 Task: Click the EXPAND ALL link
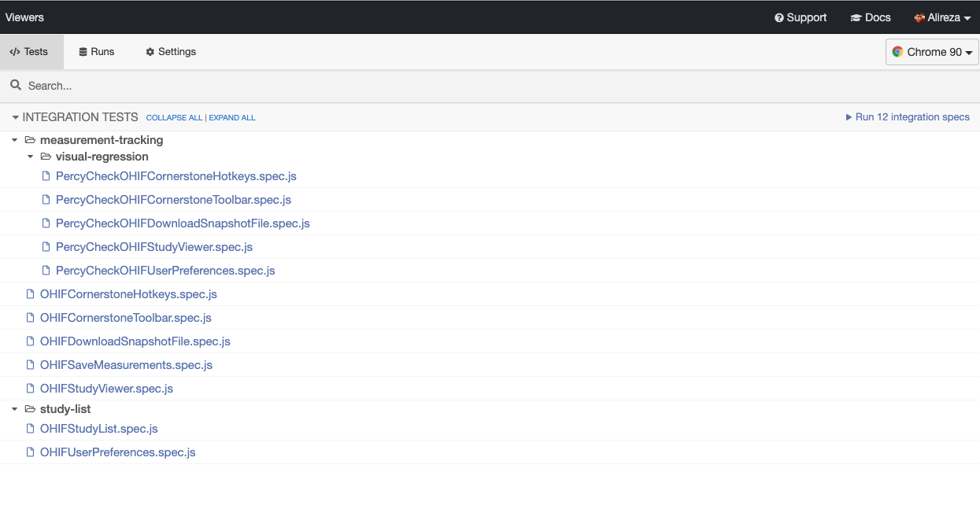tap(232, 118)
